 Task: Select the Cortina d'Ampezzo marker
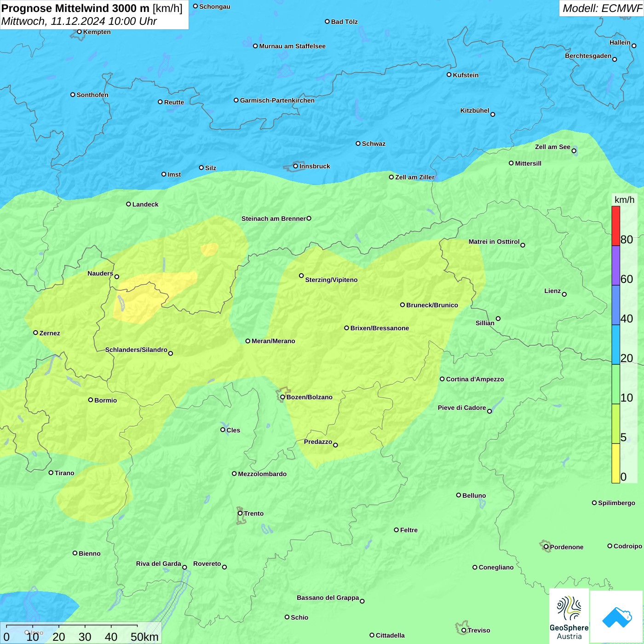442,379
